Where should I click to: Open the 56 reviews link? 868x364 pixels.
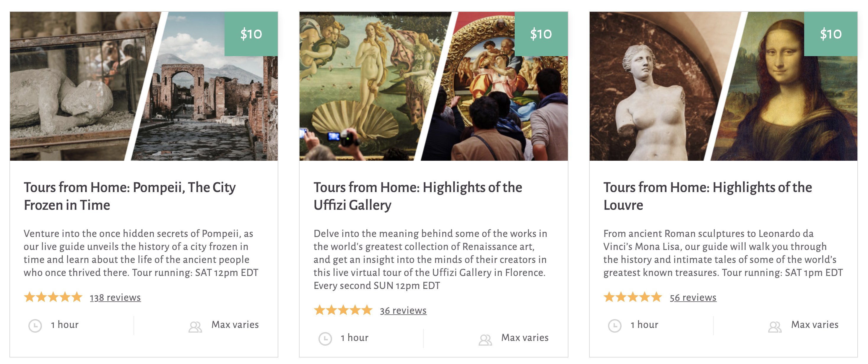tap(693, 298)
